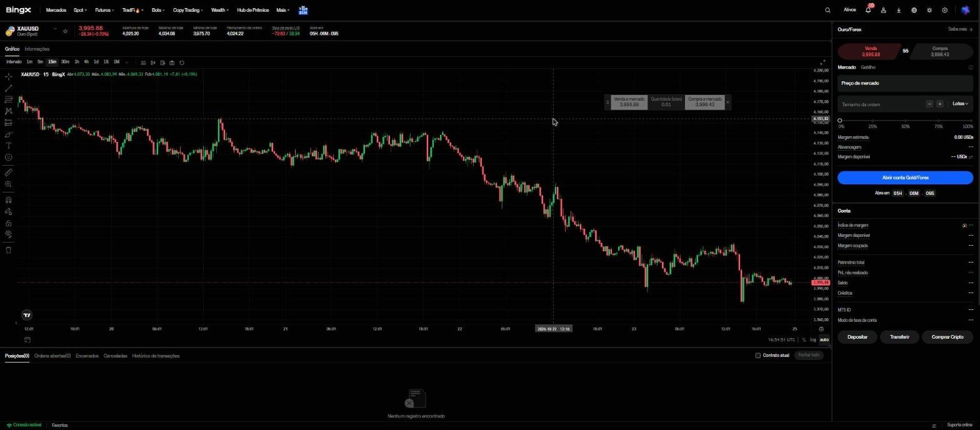
Task: Toggle lock all drawings
Action: point(8,223)
